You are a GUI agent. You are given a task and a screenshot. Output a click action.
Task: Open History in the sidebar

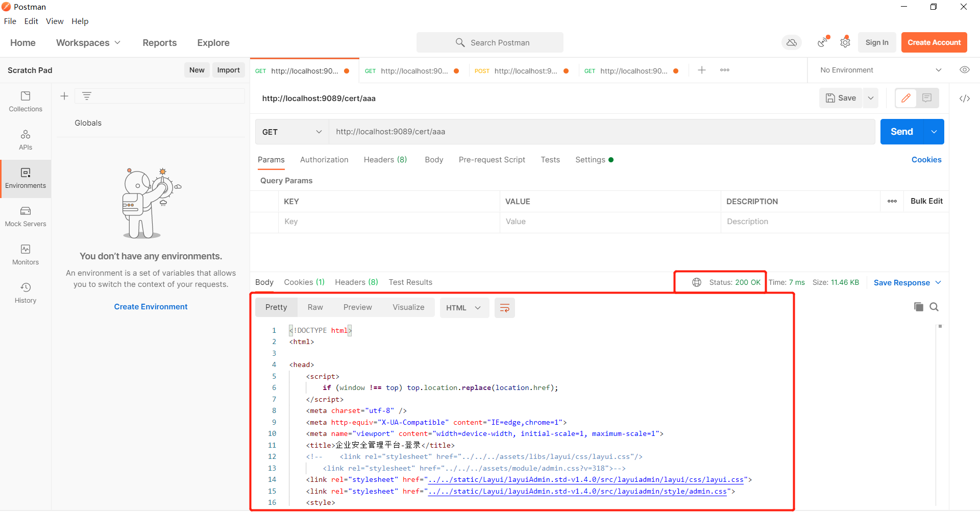pos(26,293)
